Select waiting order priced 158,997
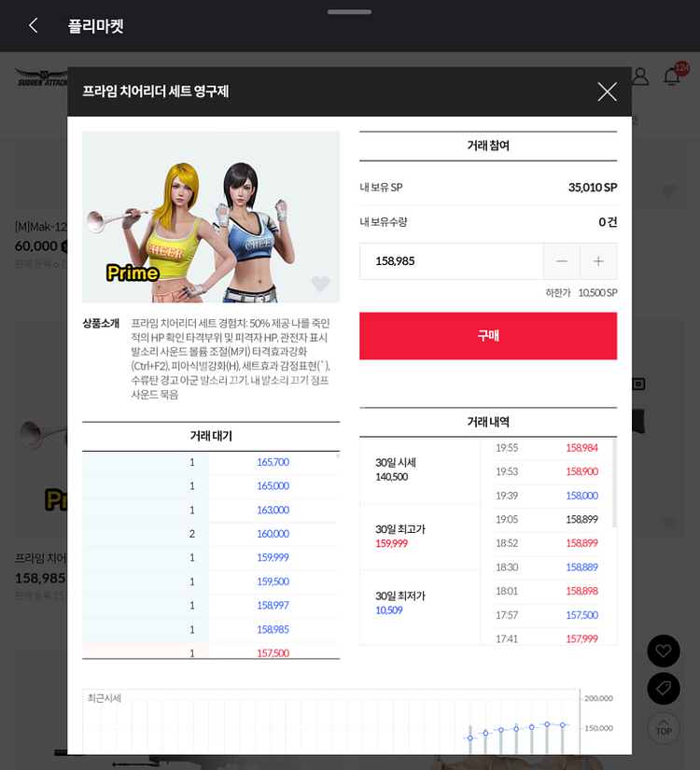Screen dimensions: 700x770 pyautogui.click(x=211, y=606)
